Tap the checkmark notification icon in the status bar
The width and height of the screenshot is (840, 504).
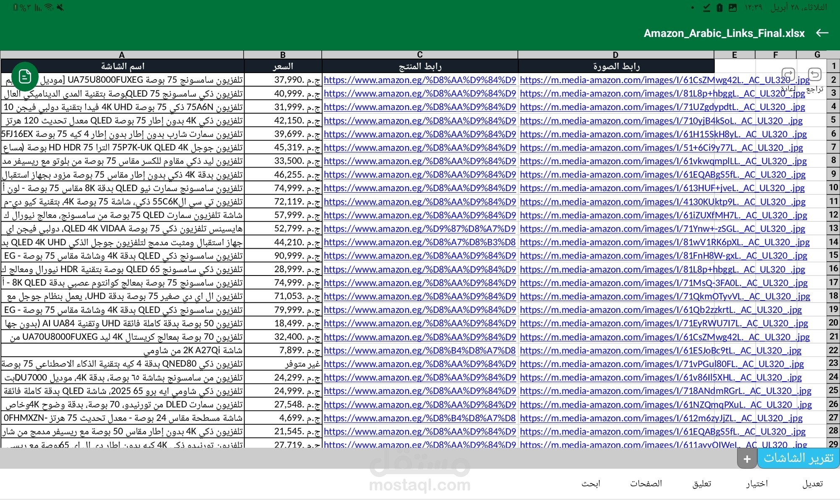(x=706, y=8)
